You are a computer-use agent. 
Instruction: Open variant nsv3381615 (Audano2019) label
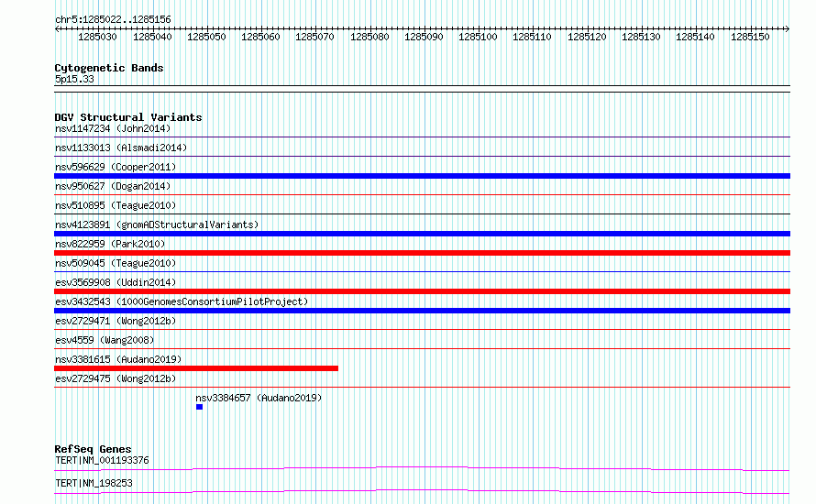(118, 359)
